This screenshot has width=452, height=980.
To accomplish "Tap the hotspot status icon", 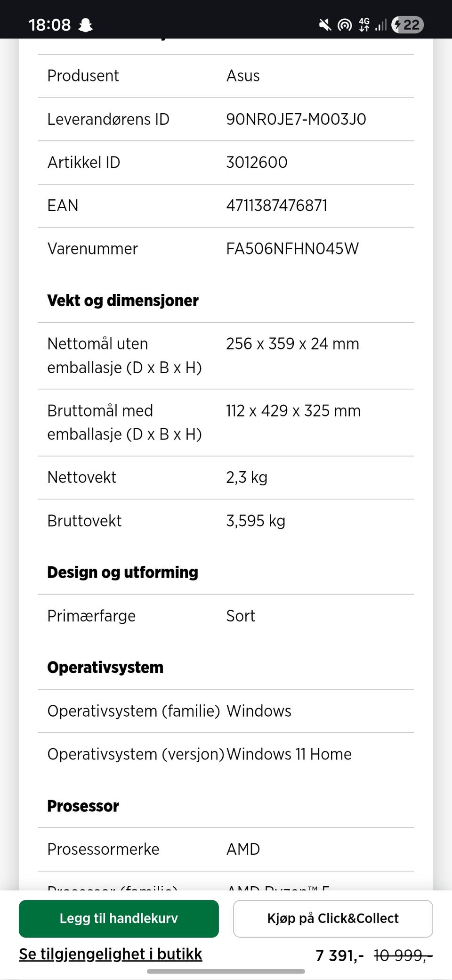I will pos(345,24).
